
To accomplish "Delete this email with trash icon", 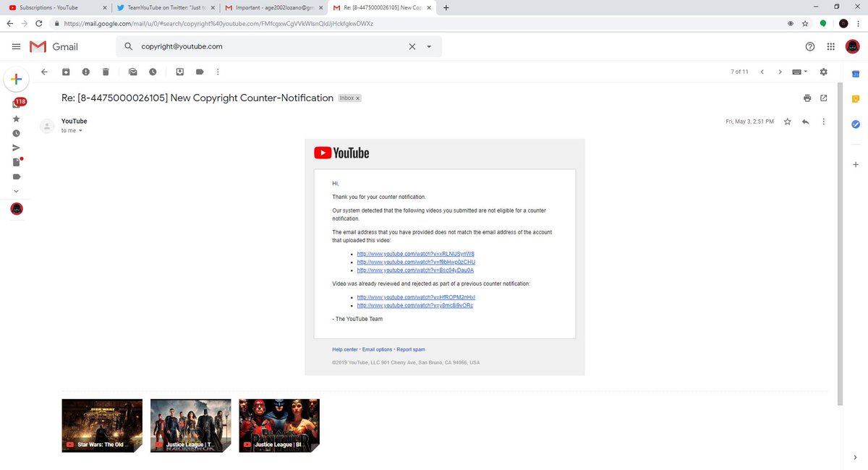I will point(106,72).
